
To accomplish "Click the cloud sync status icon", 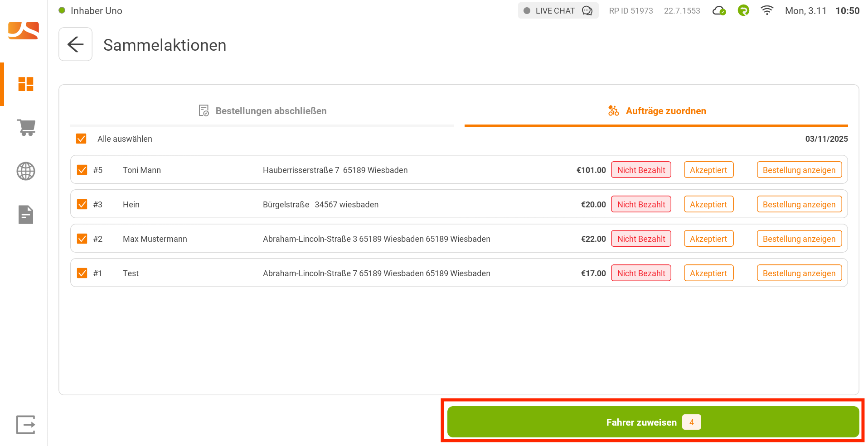I will tap(719, 10).
